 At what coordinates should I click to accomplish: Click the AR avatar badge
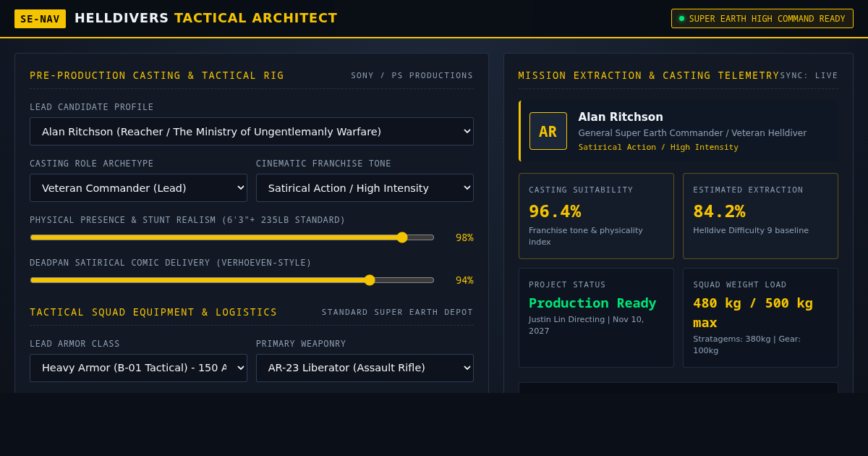pos(548,131)
